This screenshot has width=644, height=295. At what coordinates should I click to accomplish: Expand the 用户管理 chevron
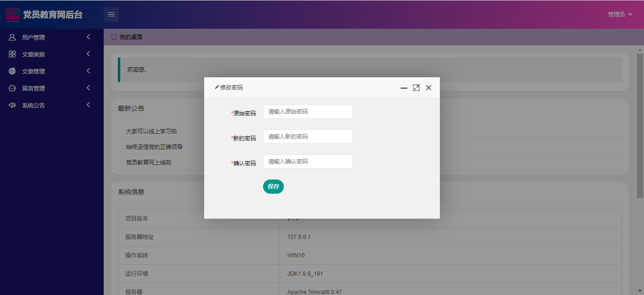click(88, 37)
